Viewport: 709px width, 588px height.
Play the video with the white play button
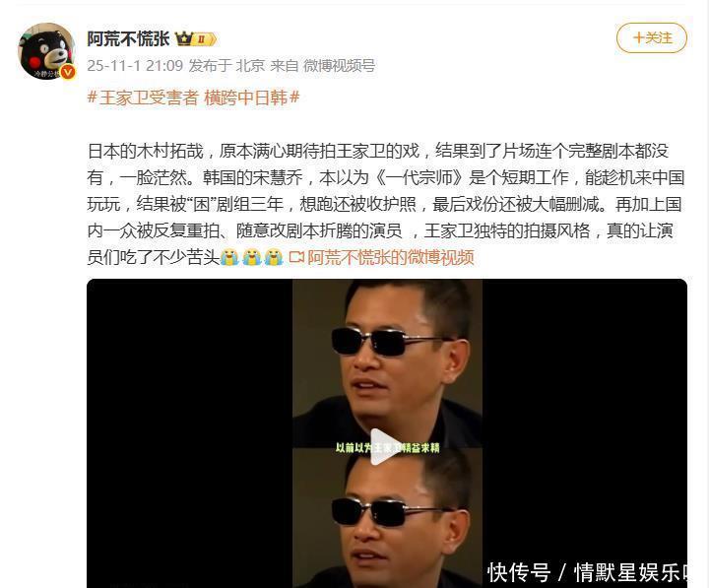tap(385, 447)
